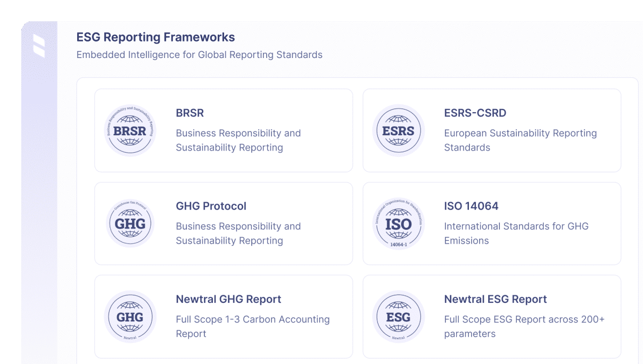Click the Newtral GHG badge icon
This screenshot has height=364, width=643.
tap(130, 317)
